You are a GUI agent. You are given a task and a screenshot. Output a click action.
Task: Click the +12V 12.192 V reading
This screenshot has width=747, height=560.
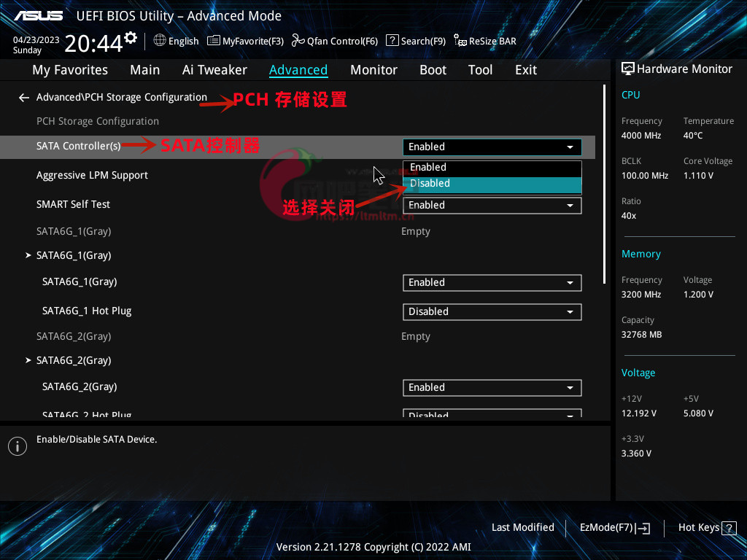point(639,413)
